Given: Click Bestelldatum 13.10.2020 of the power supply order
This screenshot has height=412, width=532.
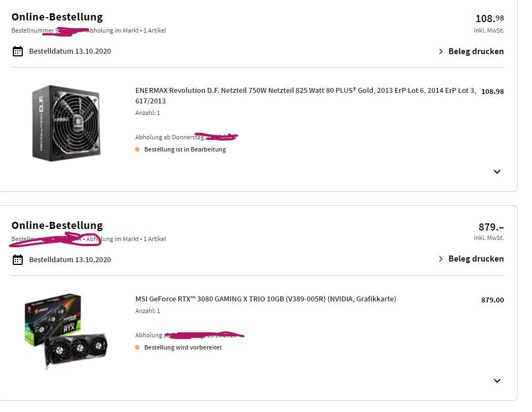Looking at the screenshot, I should tap(70, 51).
